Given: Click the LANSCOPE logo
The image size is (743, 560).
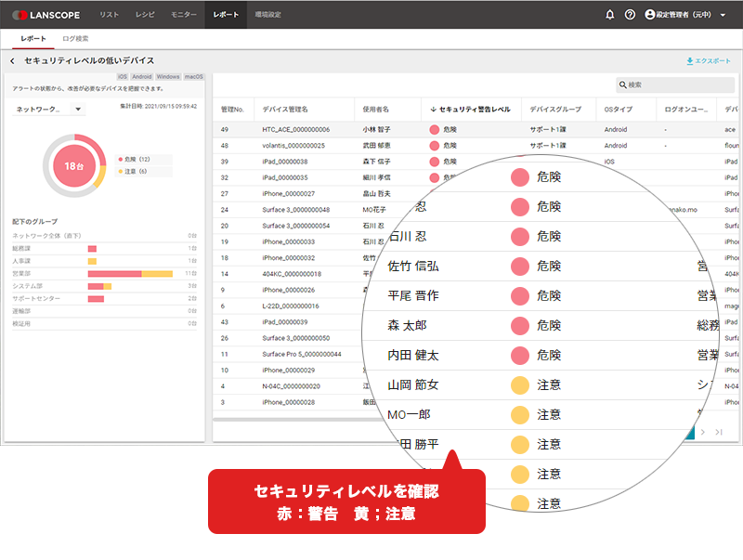Looking at the screenshot, I should [x=45, y=15].
